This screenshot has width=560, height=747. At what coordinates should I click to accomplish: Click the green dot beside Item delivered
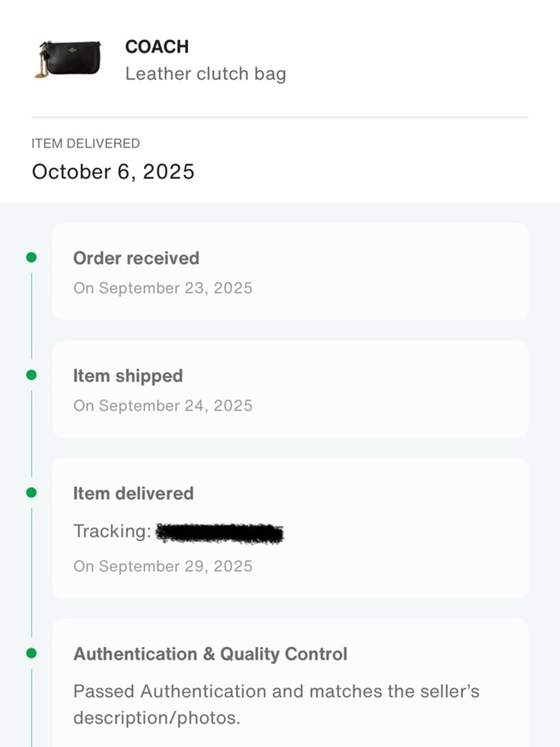tap(31, 493)
